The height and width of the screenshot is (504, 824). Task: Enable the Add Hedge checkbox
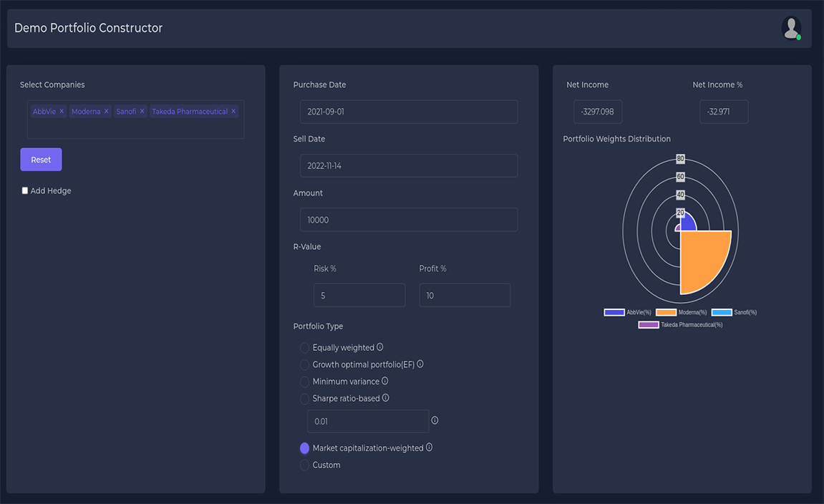(25, 191)
